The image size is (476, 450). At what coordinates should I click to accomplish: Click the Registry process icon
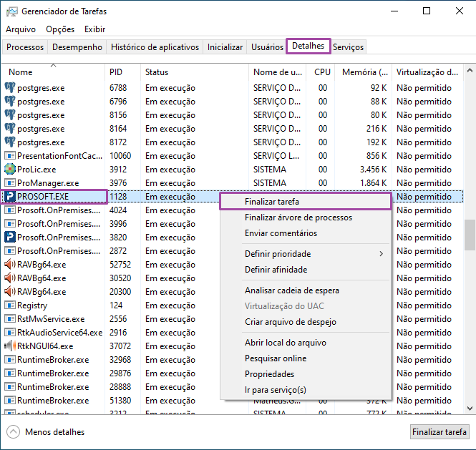point(10,305)
